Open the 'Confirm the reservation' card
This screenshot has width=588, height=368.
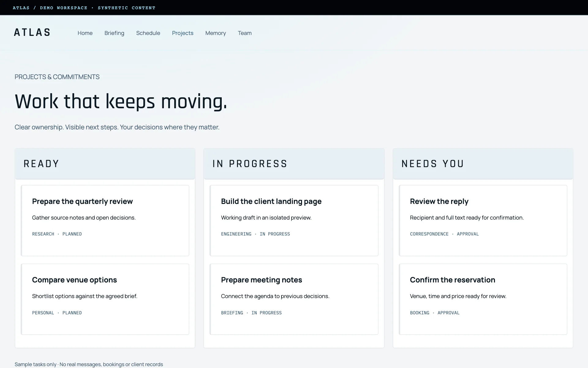coord(483,299)
